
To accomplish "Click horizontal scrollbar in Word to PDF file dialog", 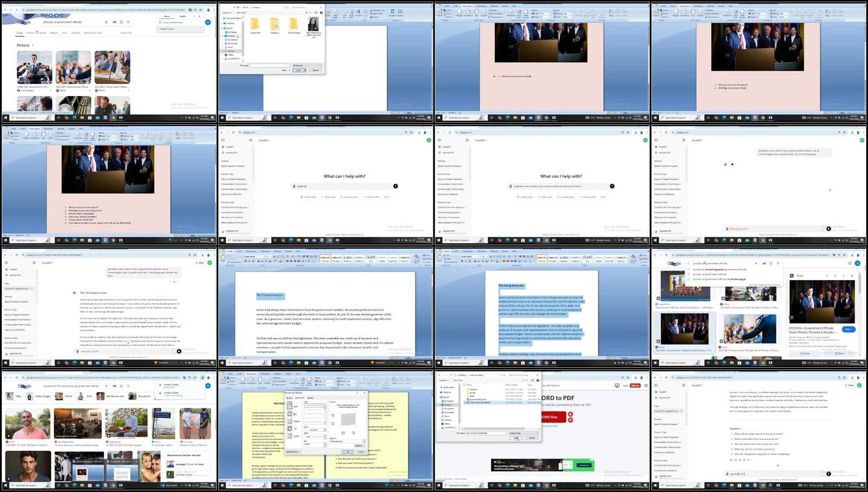I will 494,428.
